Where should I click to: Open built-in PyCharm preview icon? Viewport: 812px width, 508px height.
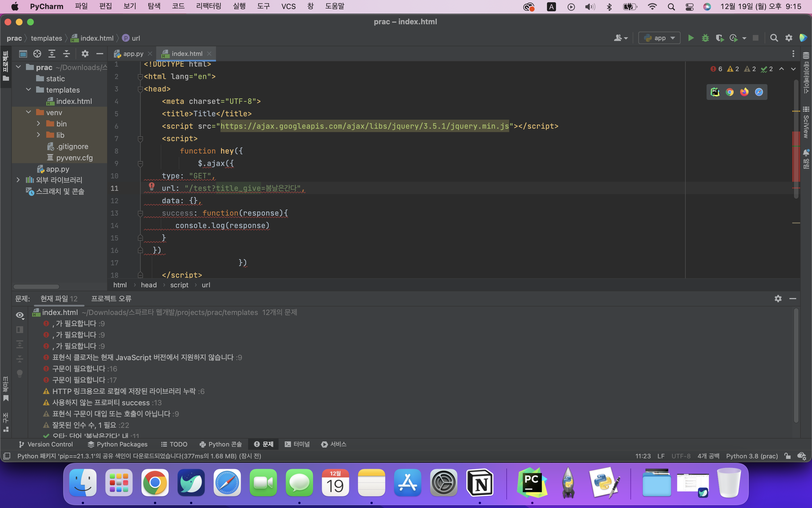[x=715, y=92]
